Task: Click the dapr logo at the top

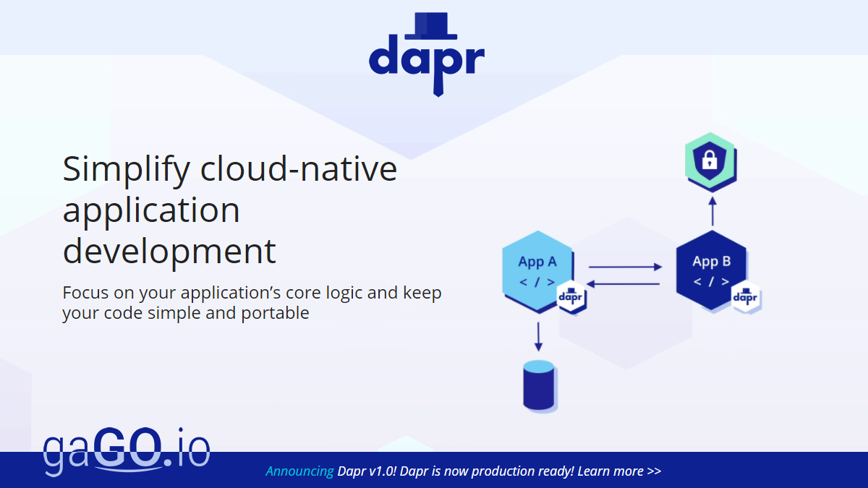Action: pyautogui.click(x=426, y=58)
